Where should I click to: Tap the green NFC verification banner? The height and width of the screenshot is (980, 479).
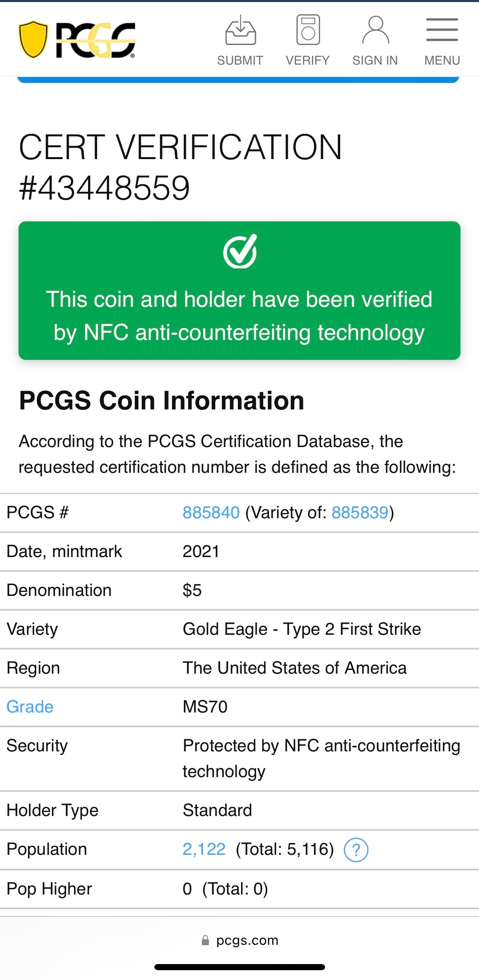[239, 290]
